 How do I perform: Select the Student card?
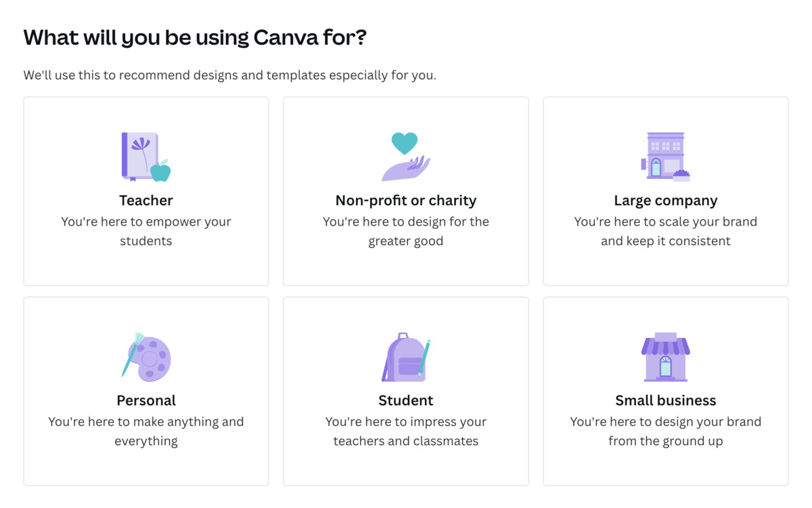pos(405,390)
